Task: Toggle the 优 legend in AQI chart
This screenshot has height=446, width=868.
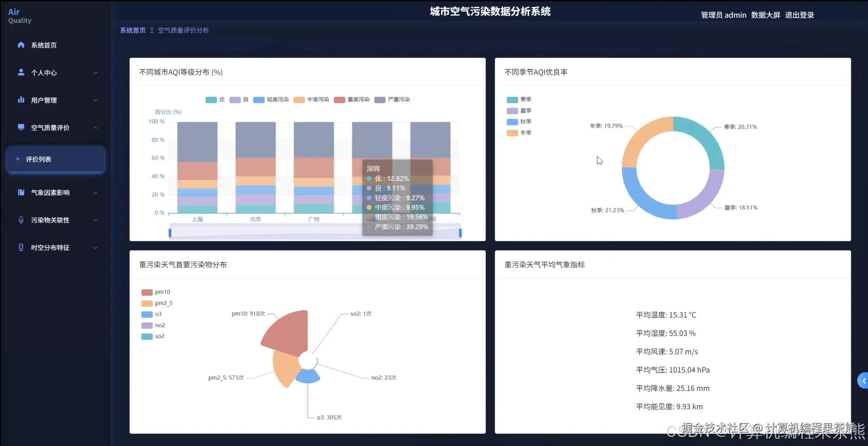Action: [x=215, y=100]
